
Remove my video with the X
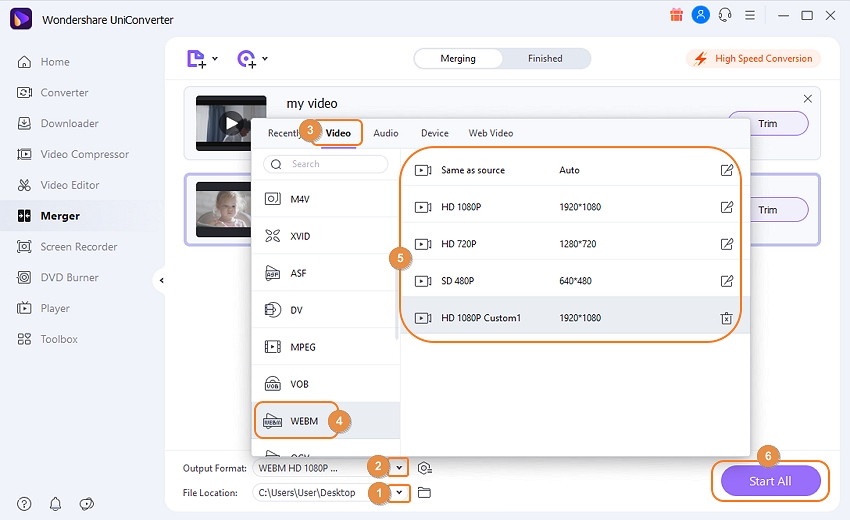tap(808, 99)
